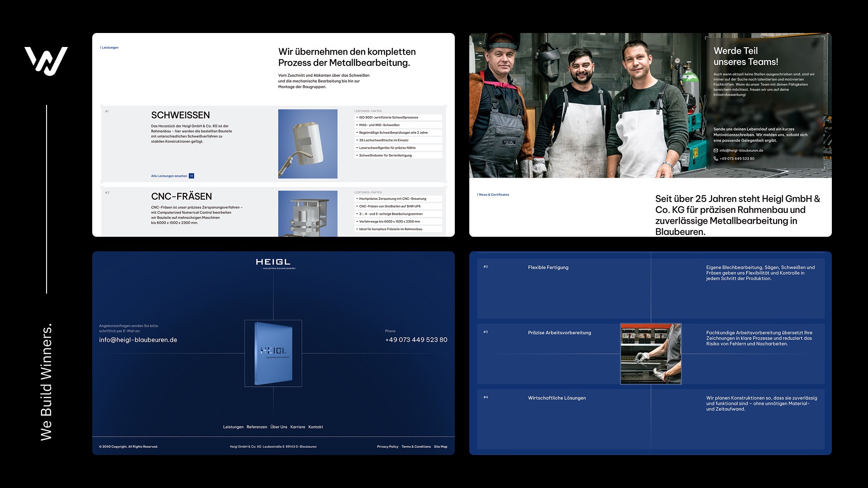Screen dimensions: 868x488
Task: Click Alle Leistungen ansehen link
Action: click(169, 176)
